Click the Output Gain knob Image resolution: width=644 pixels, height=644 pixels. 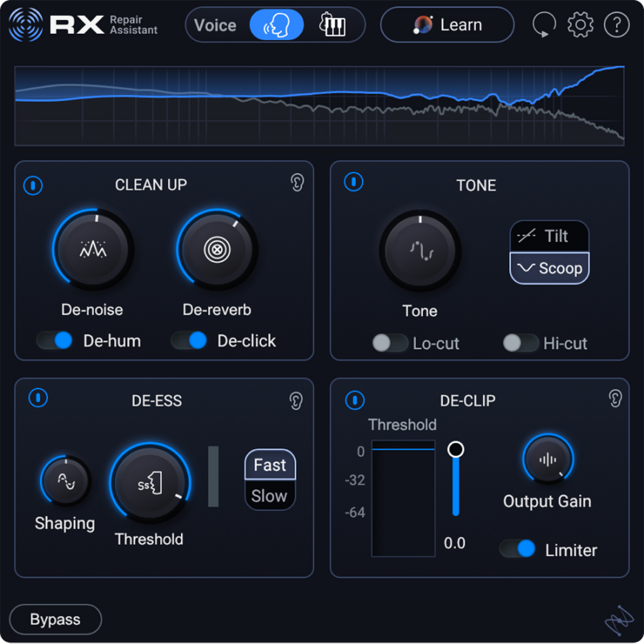[548, 460]
